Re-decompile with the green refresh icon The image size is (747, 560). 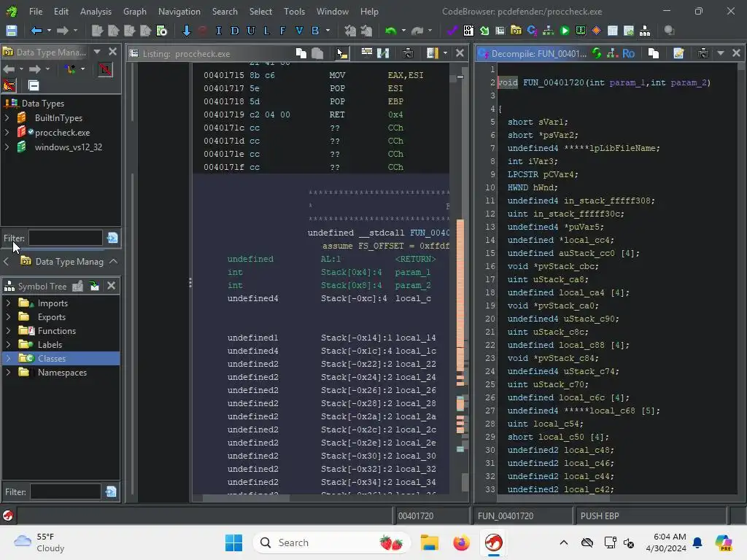[x=597, y=53]
